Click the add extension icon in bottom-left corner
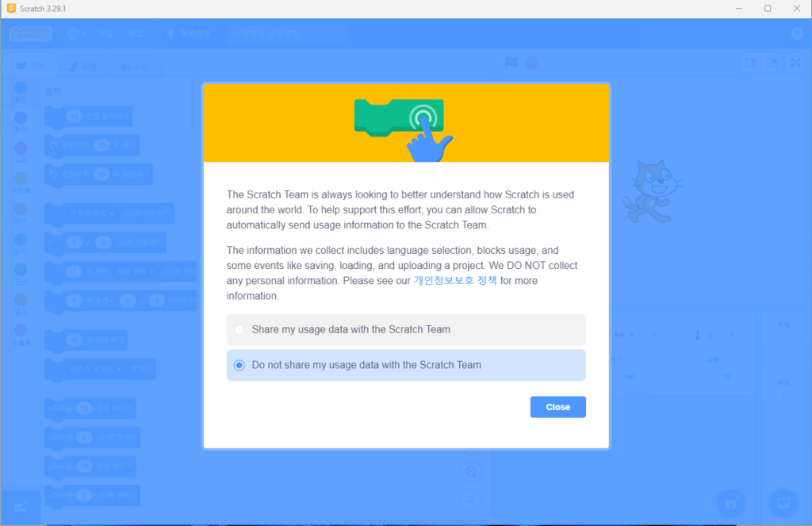812x526 pixels. [21, 507]
